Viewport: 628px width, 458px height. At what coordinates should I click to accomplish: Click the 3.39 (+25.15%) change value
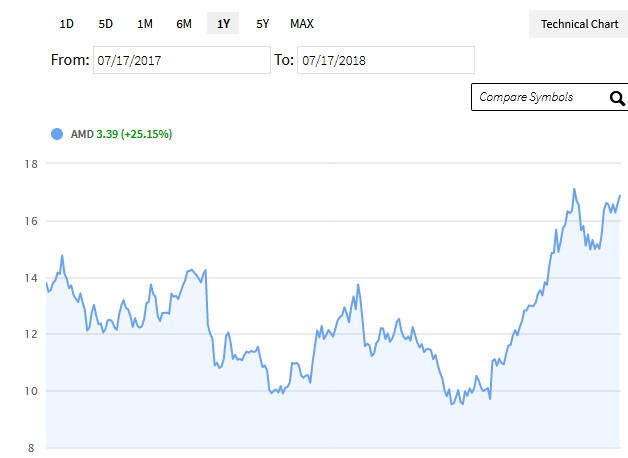[134, 134]
